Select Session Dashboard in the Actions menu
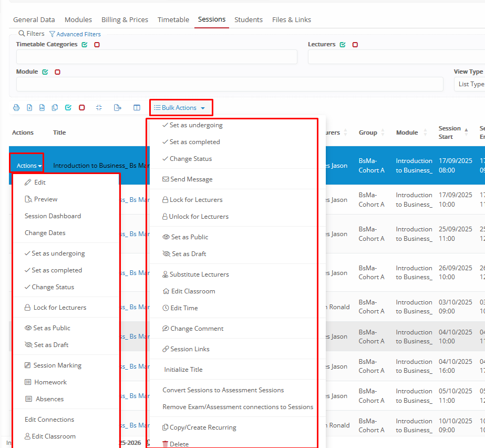Image resolution: width=485 pixels, height=448 pixels. (53, 216)
